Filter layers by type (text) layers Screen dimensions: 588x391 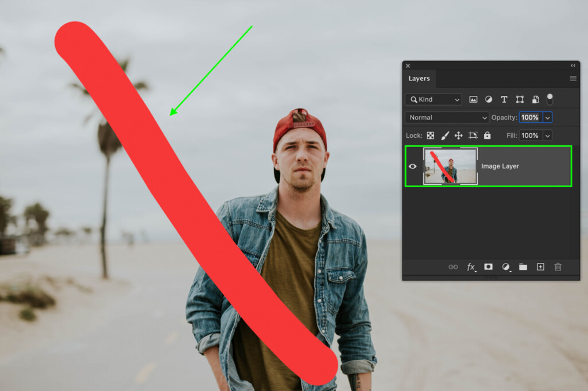click(504, 99)
